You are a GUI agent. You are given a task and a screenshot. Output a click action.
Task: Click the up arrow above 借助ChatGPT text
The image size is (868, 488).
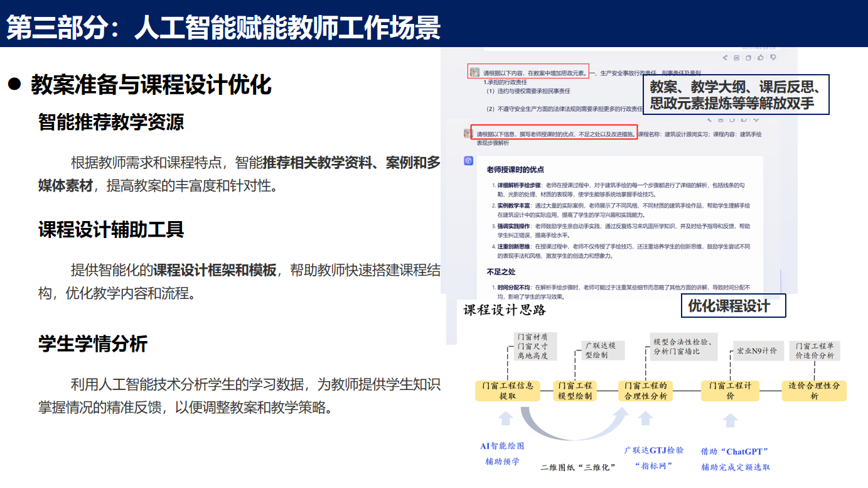click(x=730, y=420)
